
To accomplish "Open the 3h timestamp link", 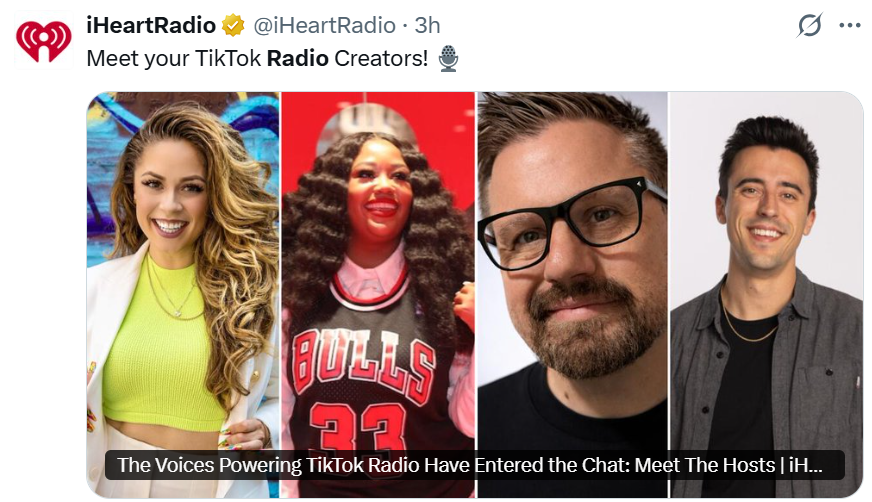I will (427, 26).
